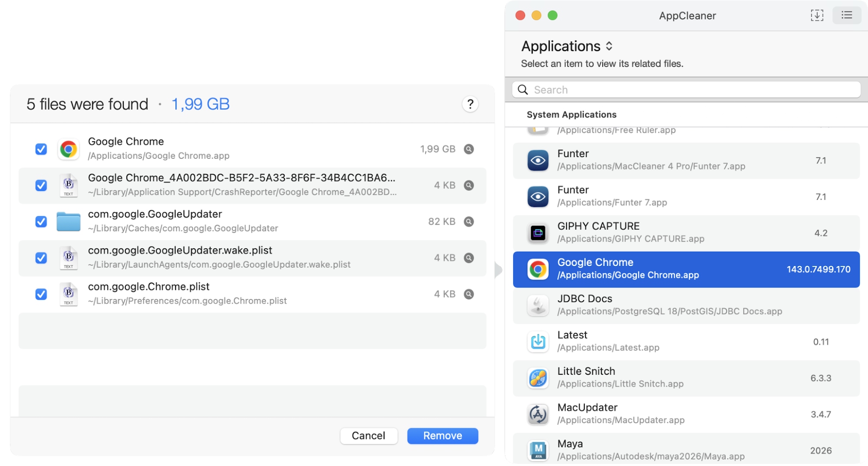Close the AppCleaner window
This screenshot has height=466, width=868.
point(520,16)
